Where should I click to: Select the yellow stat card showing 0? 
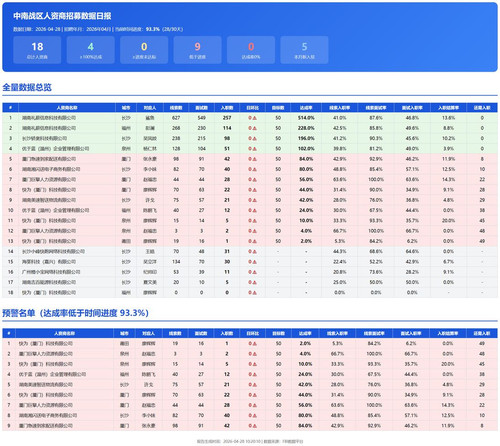coord(144,50)
